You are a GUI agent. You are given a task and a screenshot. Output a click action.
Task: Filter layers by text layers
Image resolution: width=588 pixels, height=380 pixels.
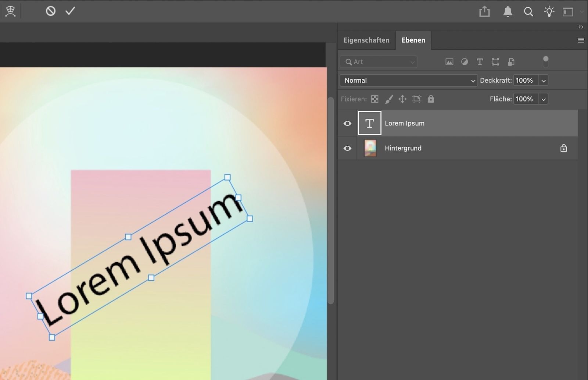tap(480, 62)
